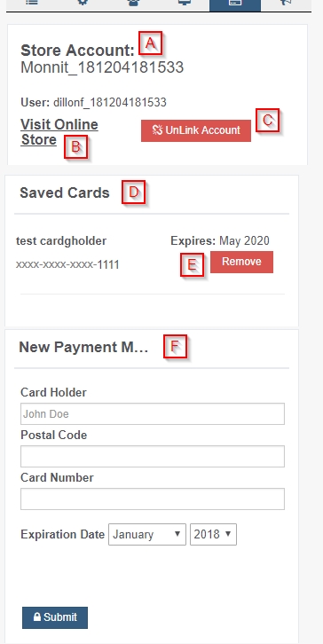Focus the Card Holder text field

[x=153, y=413]
